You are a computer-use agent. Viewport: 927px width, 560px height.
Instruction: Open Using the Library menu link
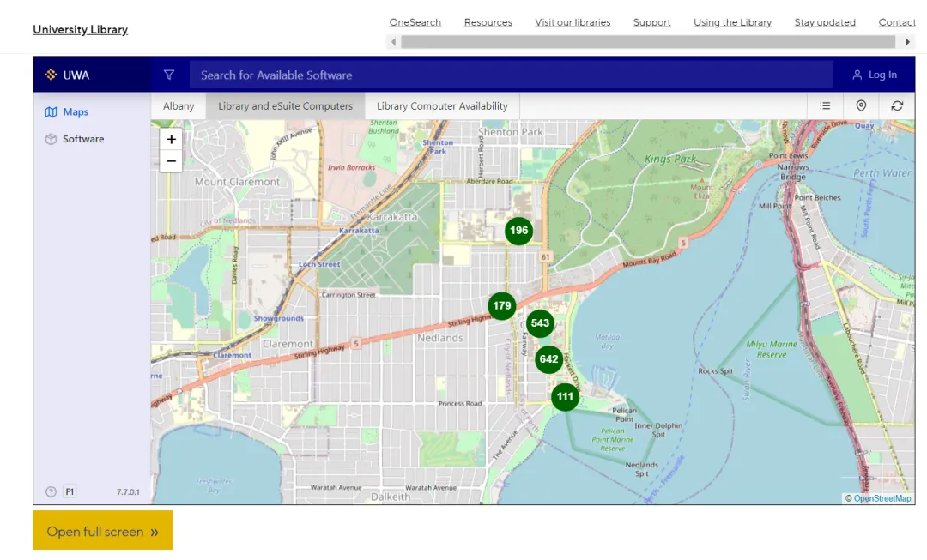(732, 22)
